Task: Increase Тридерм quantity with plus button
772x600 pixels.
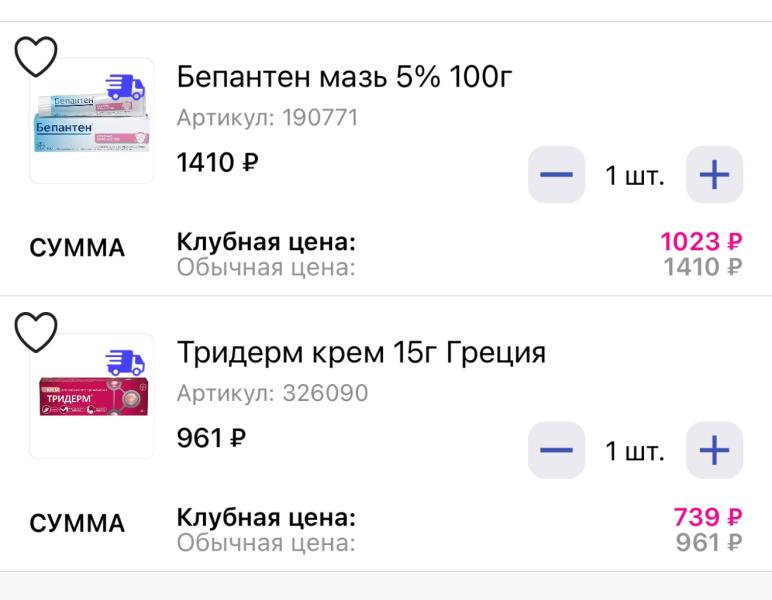Action: pyautogui.click(x=714, y=450)
